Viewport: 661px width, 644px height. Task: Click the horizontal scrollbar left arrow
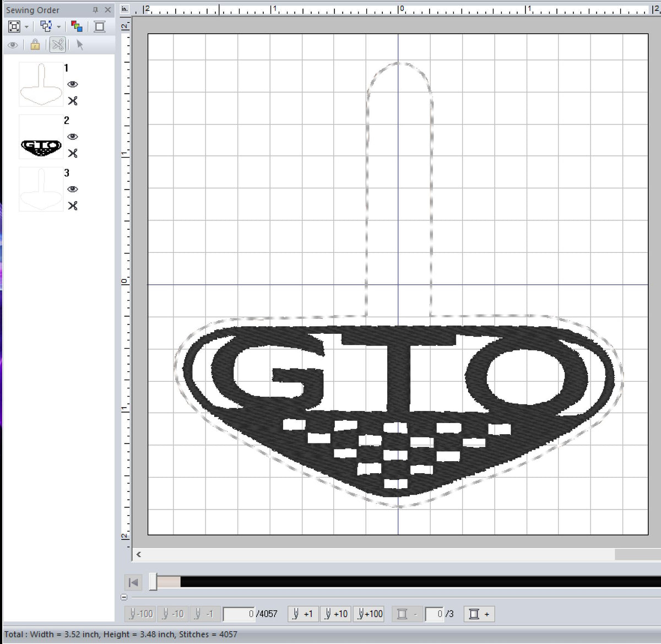point(139,554)
